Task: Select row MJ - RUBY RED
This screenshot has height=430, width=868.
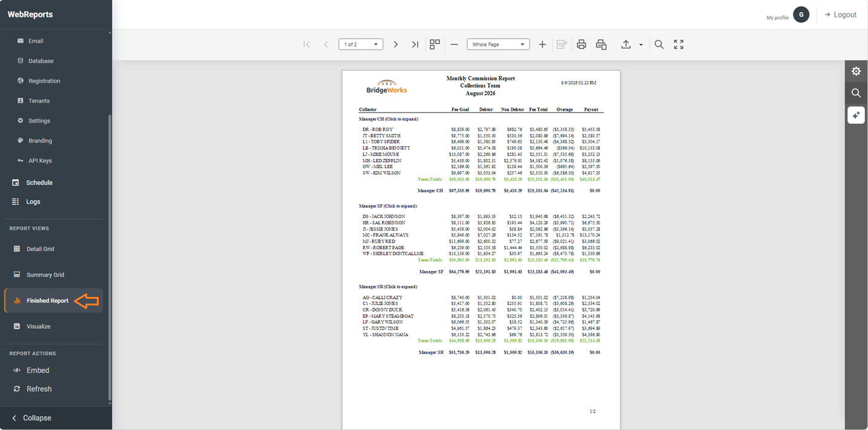Action: 481,241
